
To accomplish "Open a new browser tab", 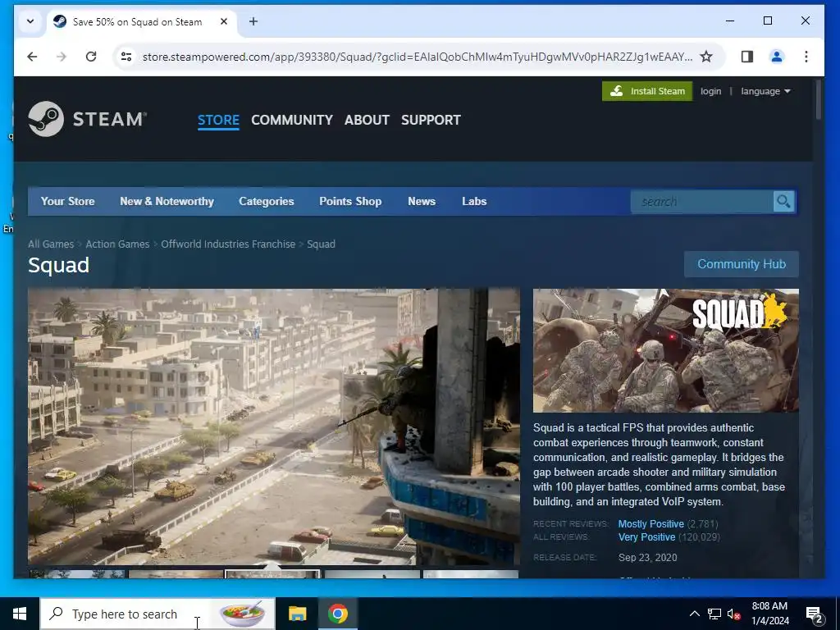I will click(x=253, y=21).
